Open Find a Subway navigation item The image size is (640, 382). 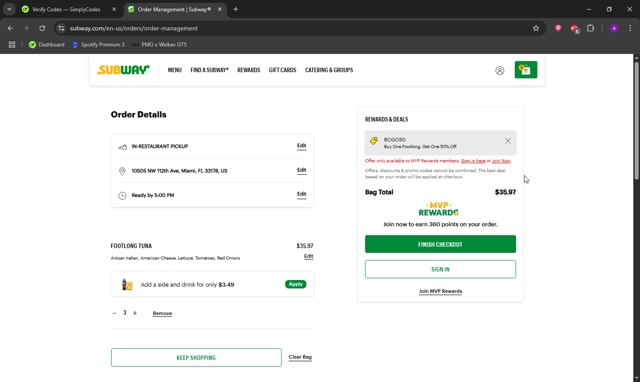tap(209, 70)
